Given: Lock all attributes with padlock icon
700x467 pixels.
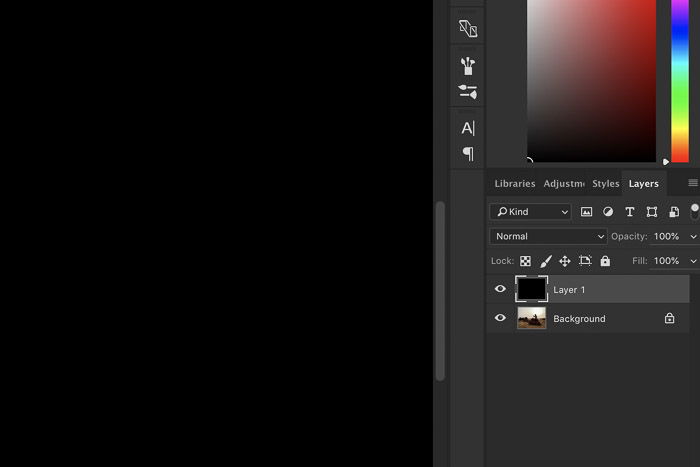Looking at the screenshot, I should click(x=605, y=261).
